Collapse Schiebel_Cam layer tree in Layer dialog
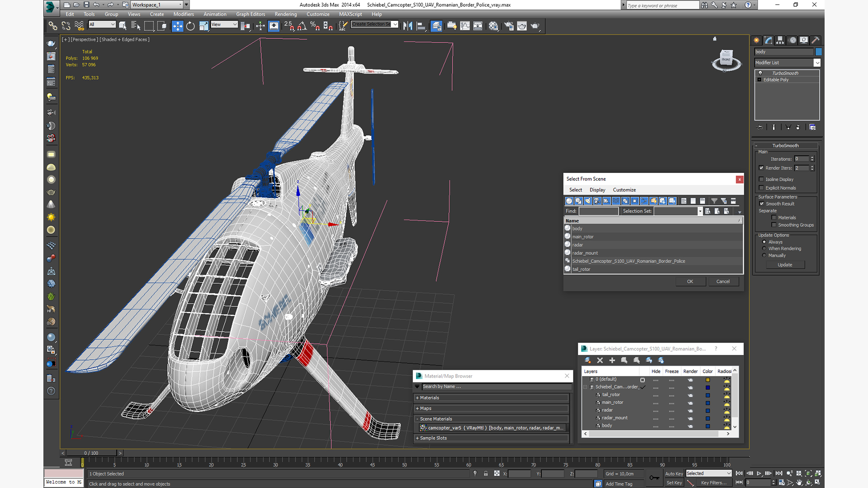The height and width of the screenshot is (488, 868). (585, 387)
